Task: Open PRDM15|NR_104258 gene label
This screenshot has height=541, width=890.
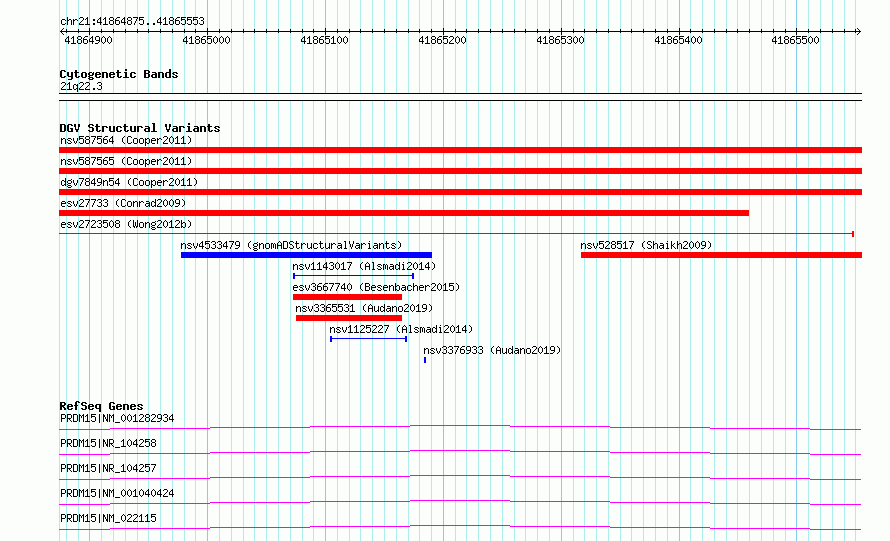Action: click(108, 443)
